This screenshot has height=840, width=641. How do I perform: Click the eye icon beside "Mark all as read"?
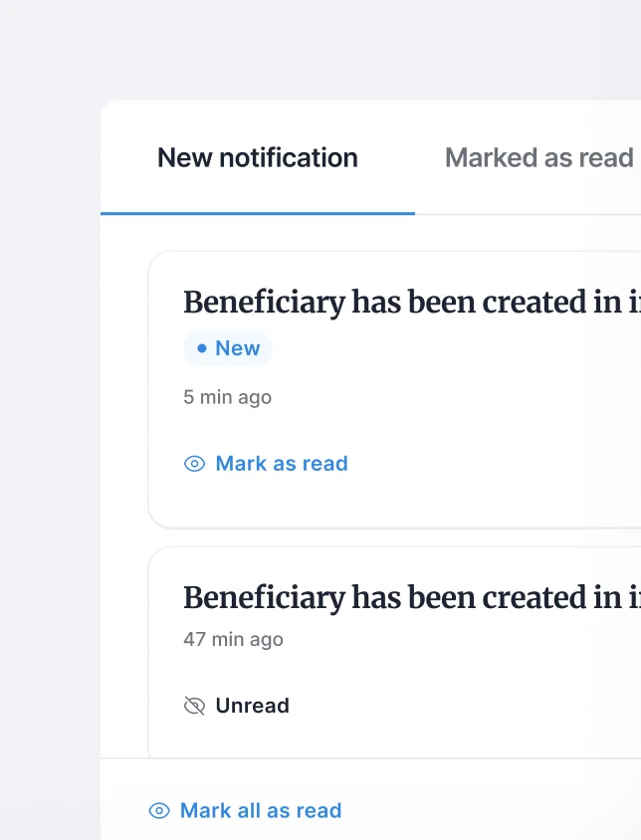[x=159, y=811]
